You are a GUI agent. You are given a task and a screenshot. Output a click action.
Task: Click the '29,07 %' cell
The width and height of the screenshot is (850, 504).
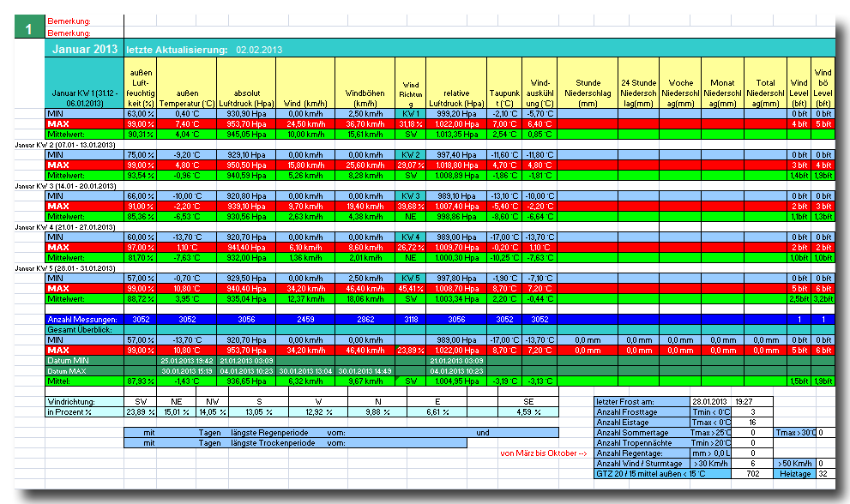pos(411,165)
